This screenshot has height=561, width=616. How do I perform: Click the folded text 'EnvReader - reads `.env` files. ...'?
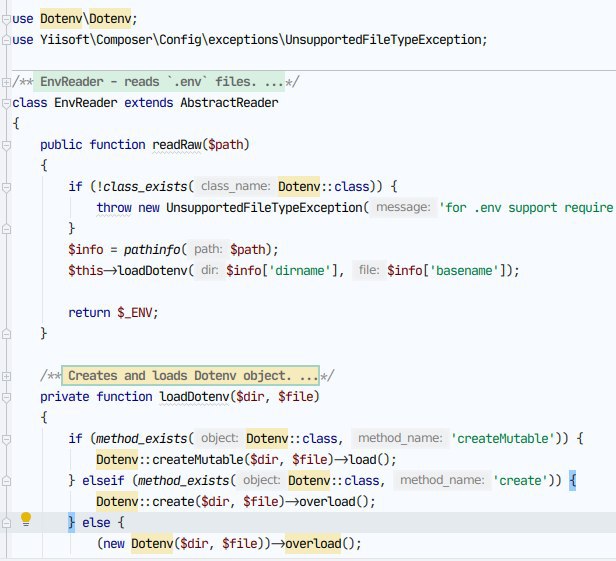tap(159, 82)
